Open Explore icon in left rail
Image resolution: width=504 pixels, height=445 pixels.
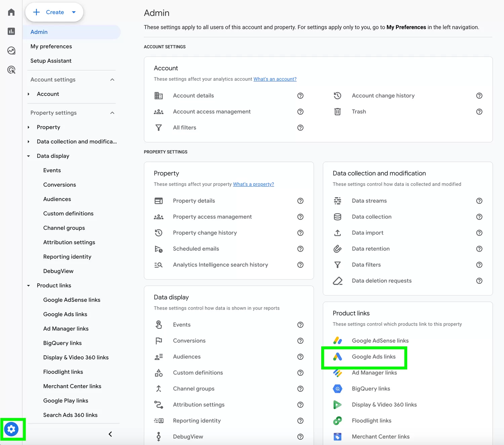pos(11,50)
